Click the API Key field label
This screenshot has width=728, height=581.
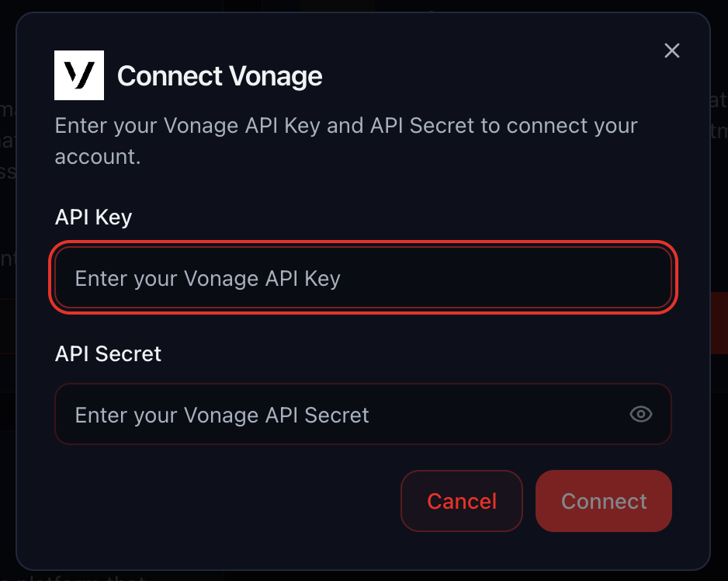coord(92,217)
